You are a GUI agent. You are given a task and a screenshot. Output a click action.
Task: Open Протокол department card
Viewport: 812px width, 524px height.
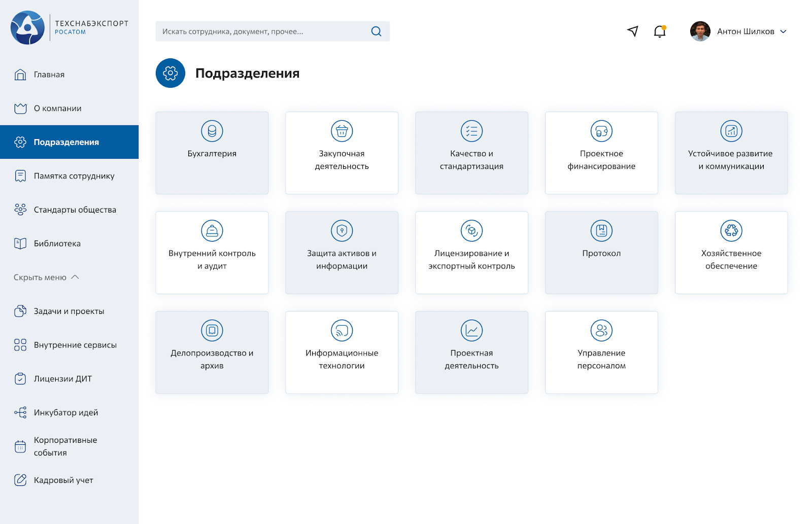pyautogui.click(x=601, y=253)
